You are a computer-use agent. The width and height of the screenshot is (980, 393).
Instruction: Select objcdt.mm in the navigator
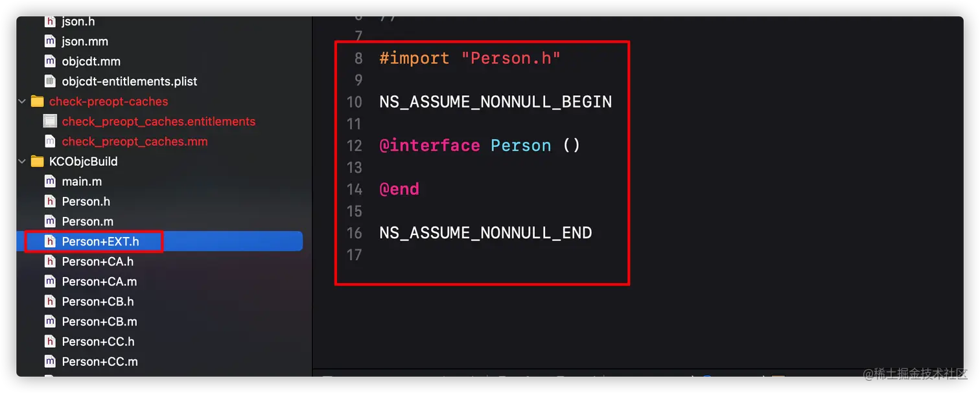tap(91, 62)
